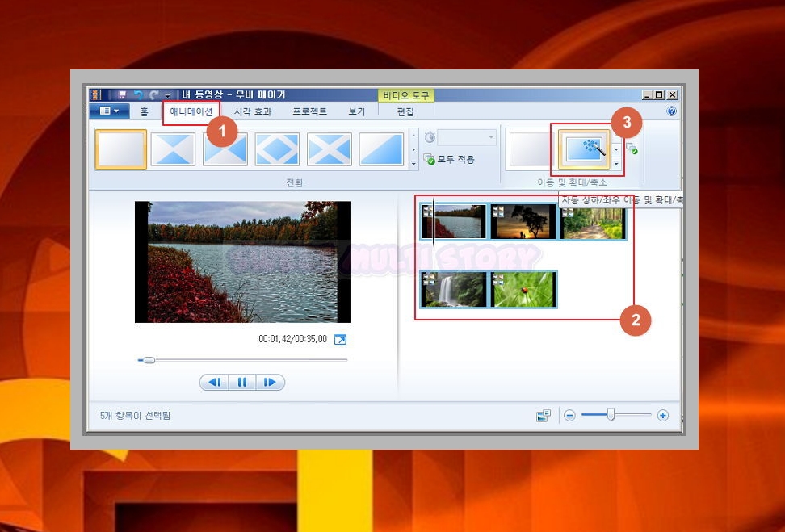Click the 00:01.42/00:35.00 time display
Image resolution: width=785 pixels, height=532 pixels.
[x=292, y=339]
